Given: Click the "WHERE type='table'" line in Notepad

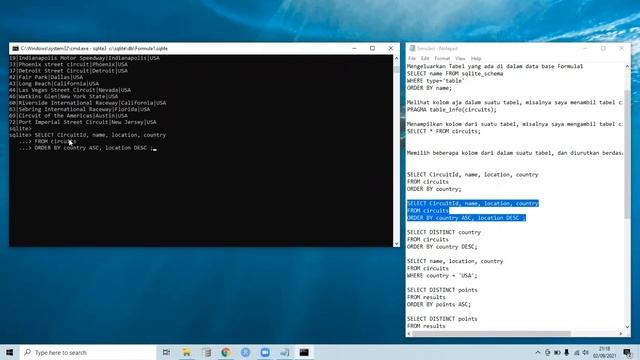Looking at the screenshot, I should (436, 81).
